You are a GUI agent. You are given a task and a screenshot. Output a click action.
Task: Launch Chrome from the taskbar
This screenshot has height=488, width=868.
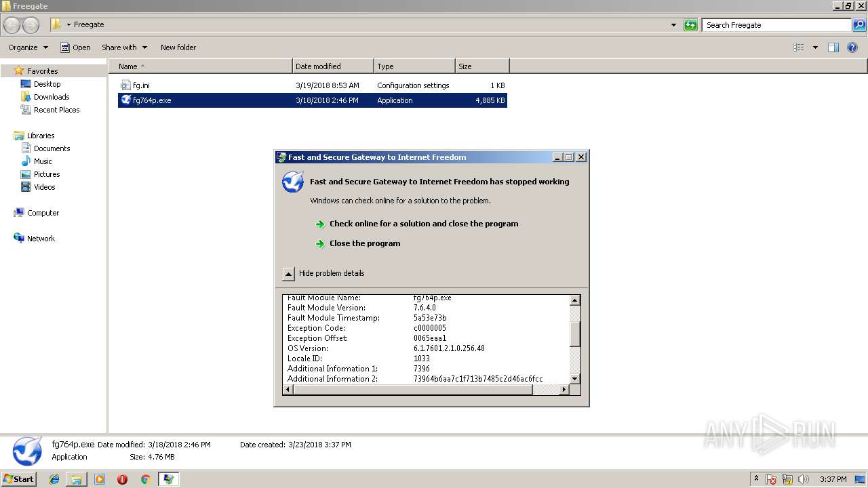pyautogui.click(x=145, y=479)
